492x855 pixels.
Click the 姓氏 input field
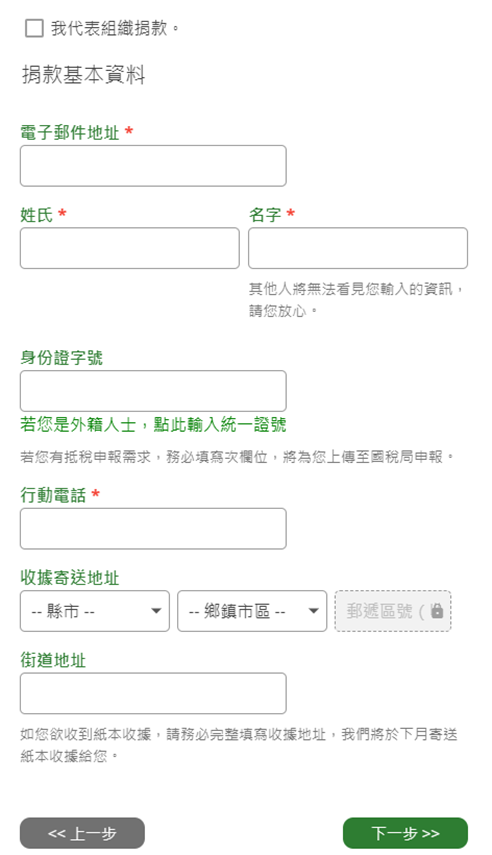pyautogui.click(x=130, y=248)
